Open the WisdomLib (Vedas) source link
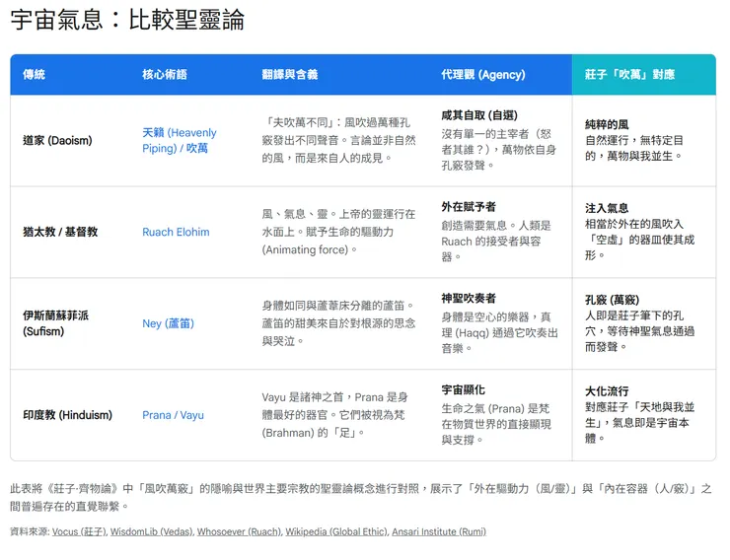This screenshot has height=560, width=730. coord(151,531)
